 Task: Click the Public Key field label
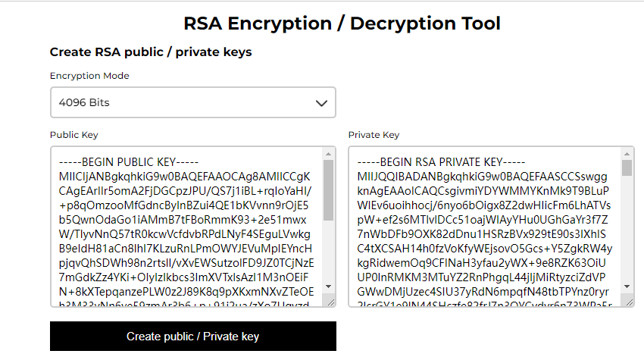pyautogui.click(x=74, y=135)
